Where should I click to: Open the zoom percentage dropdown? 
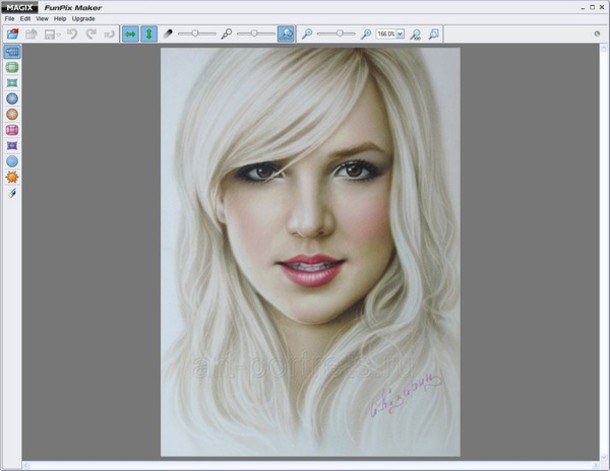pos(400,33)
